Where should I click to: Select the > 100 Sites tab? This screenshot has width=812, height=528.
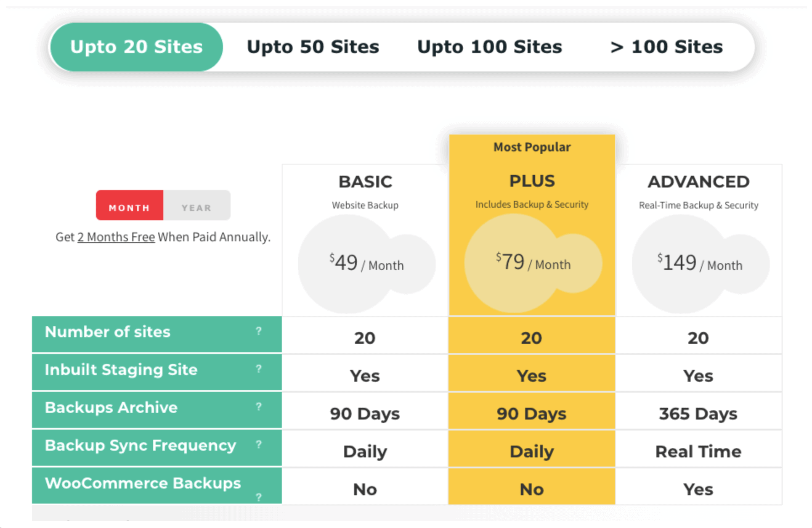pos(666,47)
